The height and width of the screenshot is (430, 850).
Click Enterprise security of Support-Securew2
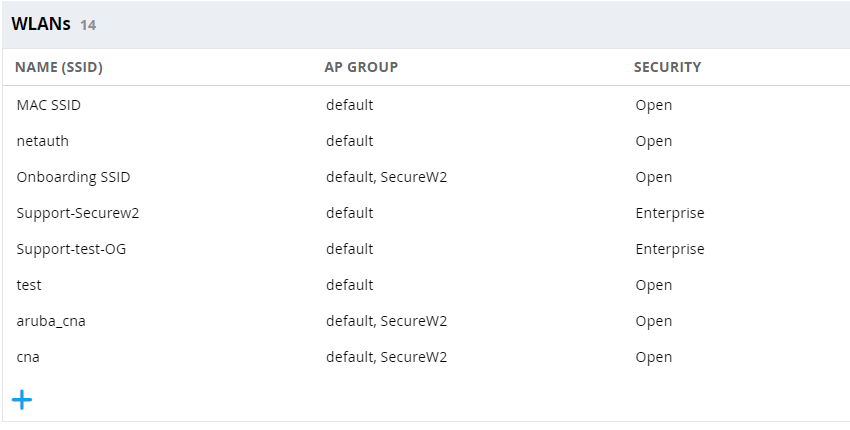[x=669, y=213]
